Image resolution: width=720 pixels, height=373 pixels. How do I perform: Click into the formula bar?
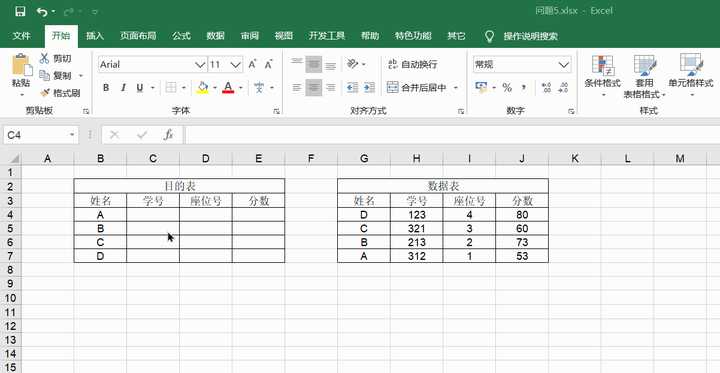[452, 135]
